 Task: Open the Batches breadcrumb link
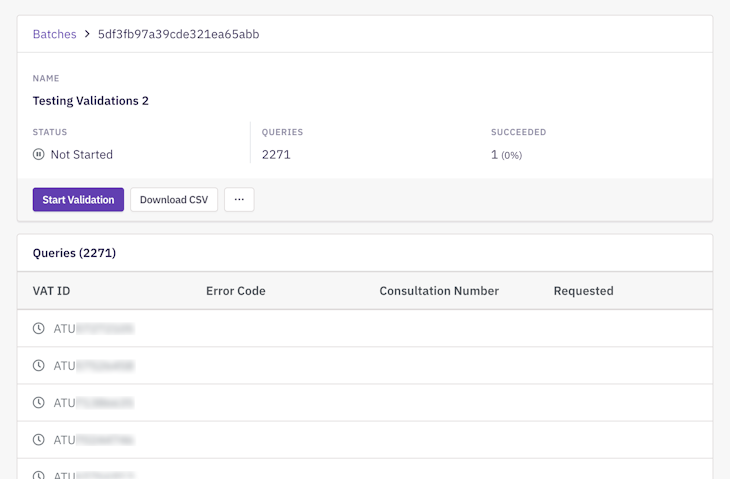coord(54,34)
